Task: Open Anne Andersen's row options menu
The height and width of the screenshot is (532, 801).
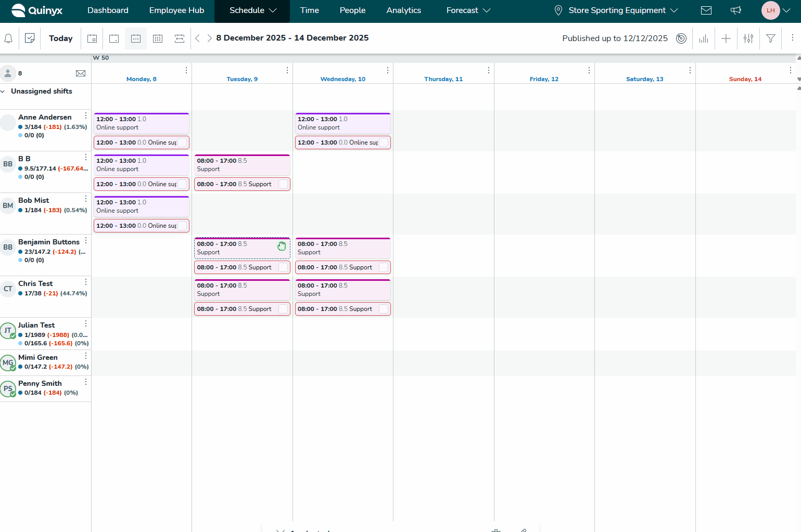Action: coord(86,115)
